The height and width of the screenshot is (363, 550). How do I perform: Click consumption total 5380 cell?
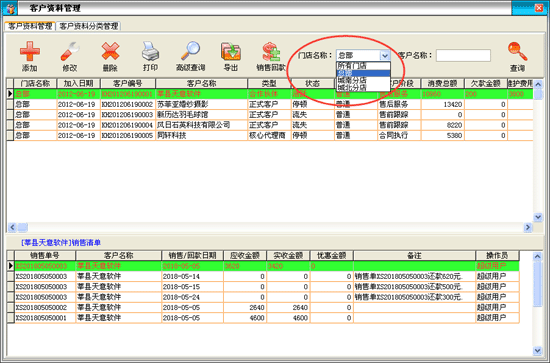[x=442, y=135]
